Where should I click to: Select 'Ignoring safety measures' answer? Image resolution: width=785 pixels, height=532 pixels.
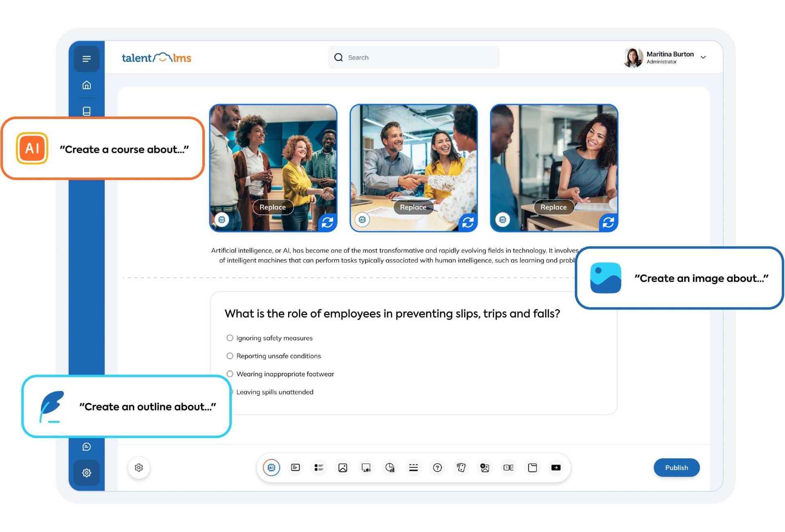click(230, 338)
